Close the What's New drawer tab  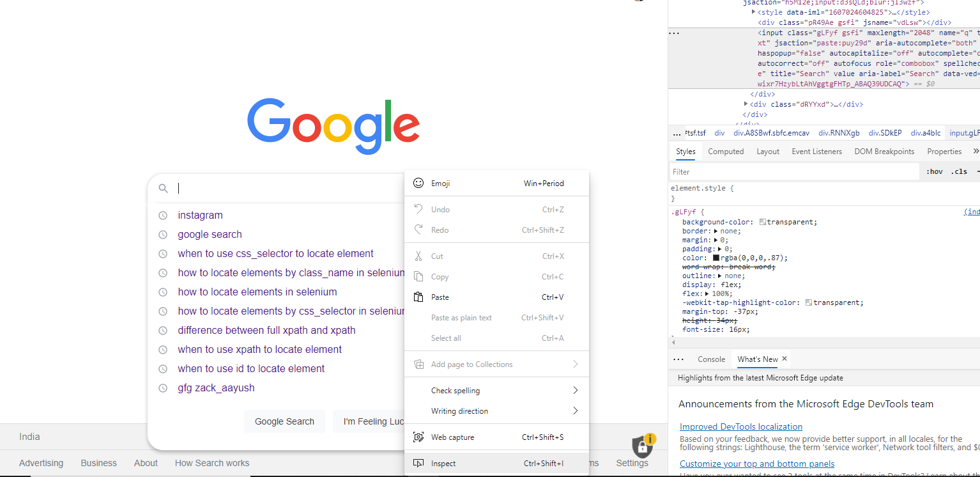pyautogui.click(x=785, y=359)
